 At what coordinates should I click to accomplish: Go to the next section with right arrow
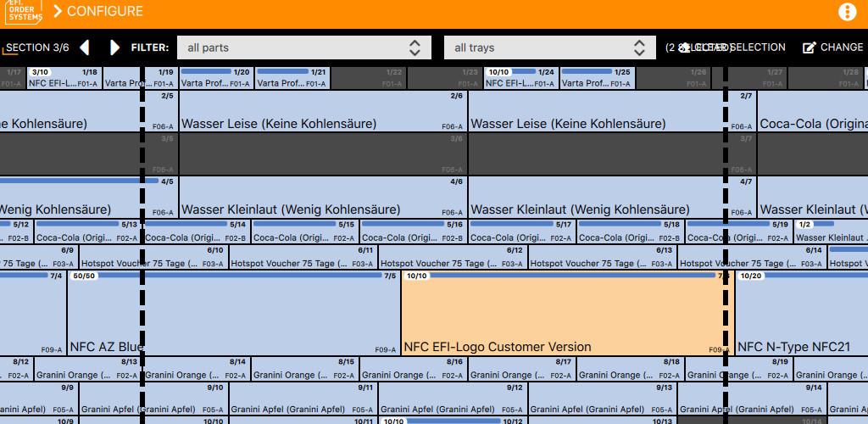[x=114, y=47]
